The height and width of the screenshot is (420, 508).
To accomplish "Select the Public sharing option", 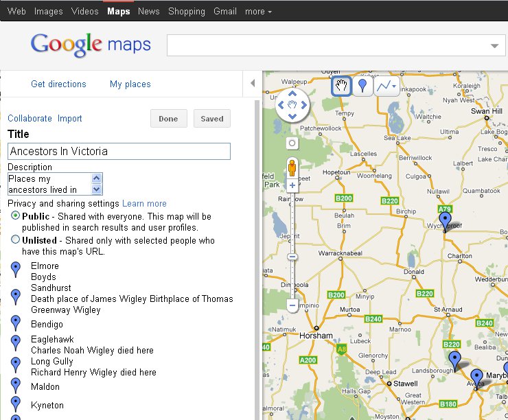I will 15,215.
